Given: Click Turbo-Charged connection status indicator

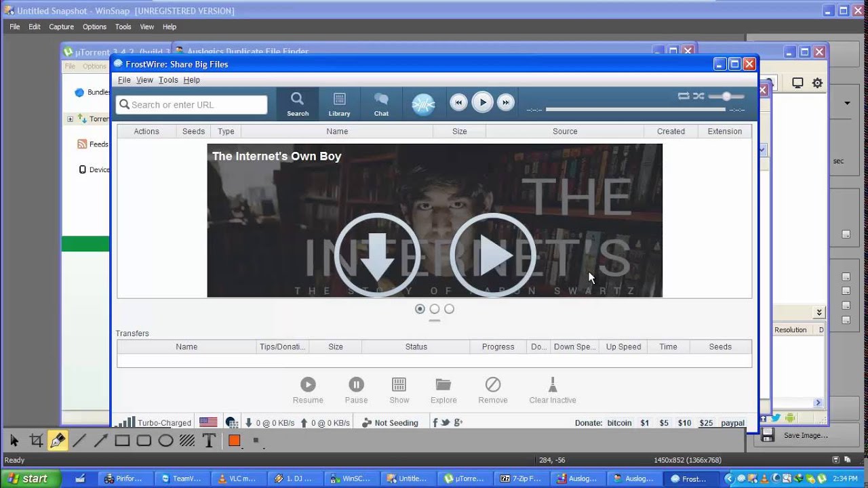Looking at the screenshot, I should point(154,422).
